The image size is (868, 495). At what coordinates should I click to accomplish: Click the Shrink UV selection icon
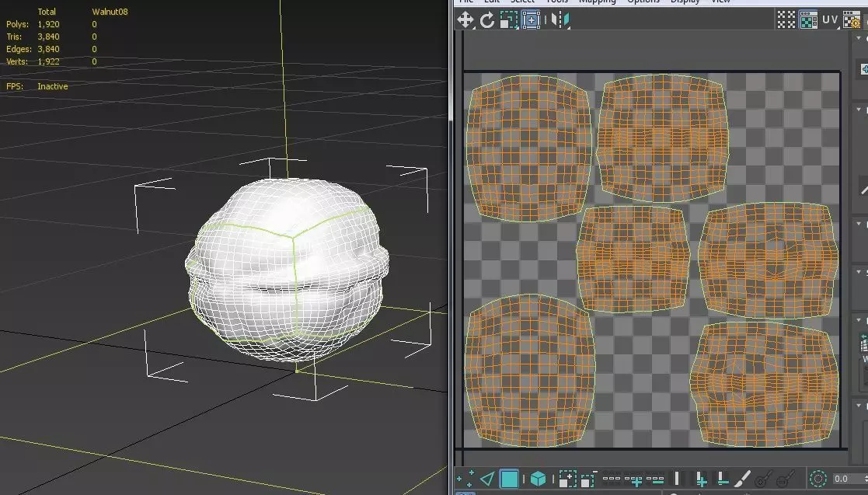[x=588, y=479]
